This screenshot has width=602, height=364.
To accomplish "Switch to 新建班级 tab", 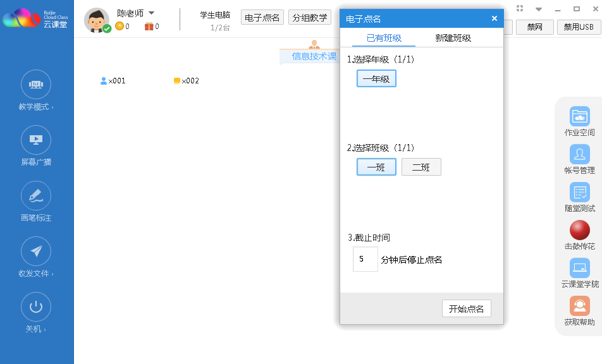I will [453, 38].
